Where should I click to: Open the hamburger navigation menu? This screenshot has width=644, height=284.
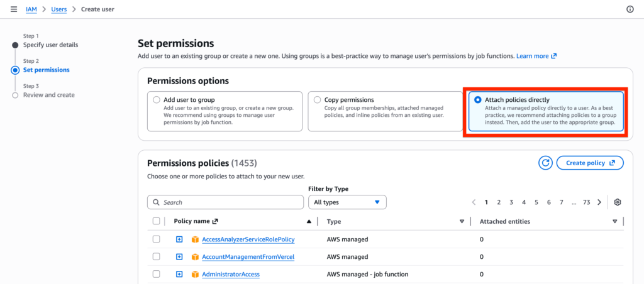point(14,9)
